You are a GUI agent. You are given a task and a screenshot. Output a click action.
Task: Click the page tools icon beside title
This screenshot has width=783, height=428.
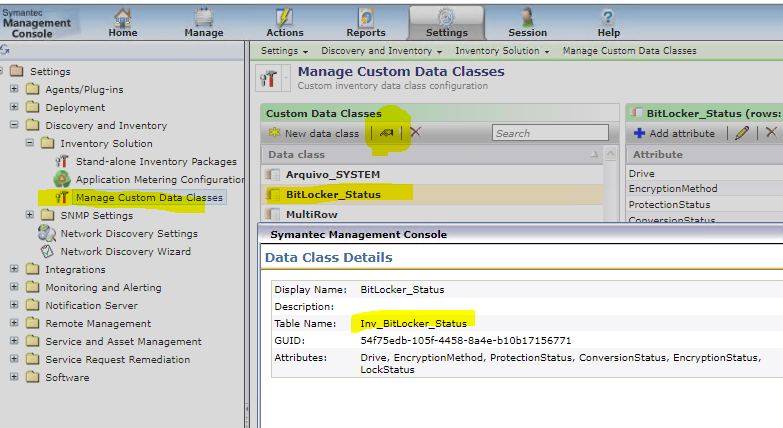pos(268,78)
